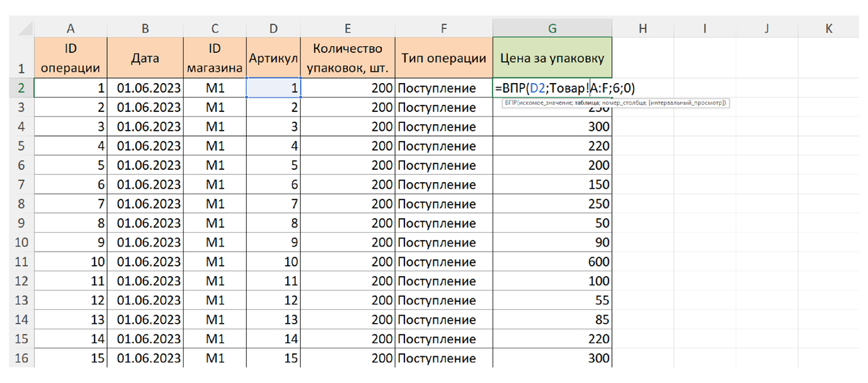Viewport: 868px width, 383px height.
Task: Select price cell 220 in row 5
Action: pos(552,146)
